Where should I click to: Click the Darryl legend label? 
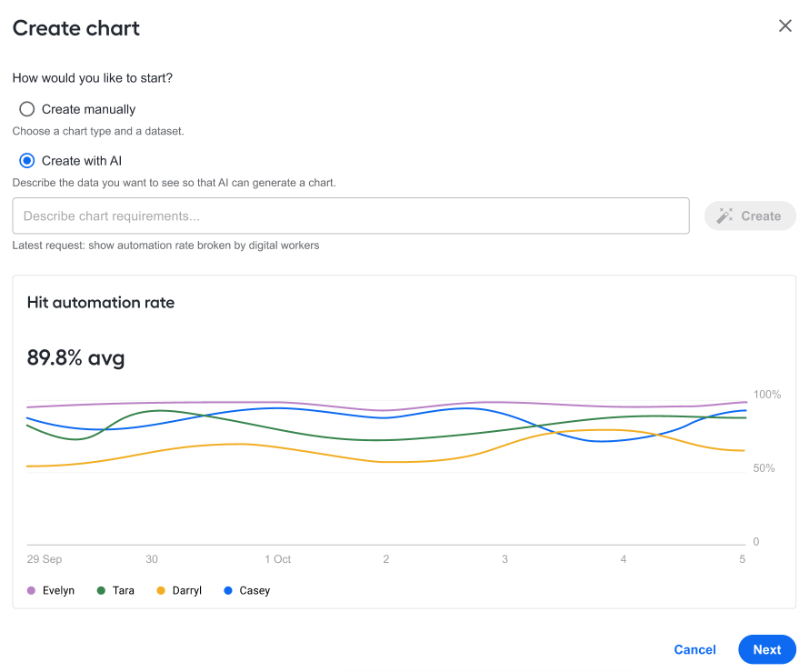pos(186,590)
